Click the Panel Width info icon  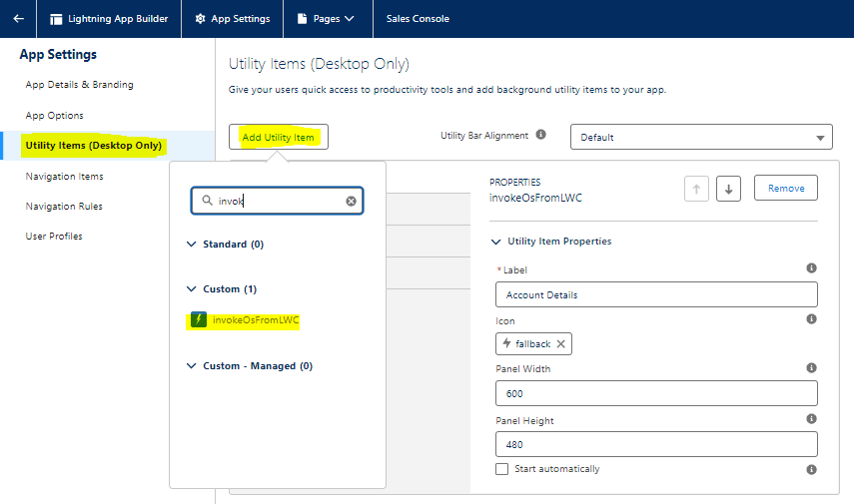tap(811, 368)
